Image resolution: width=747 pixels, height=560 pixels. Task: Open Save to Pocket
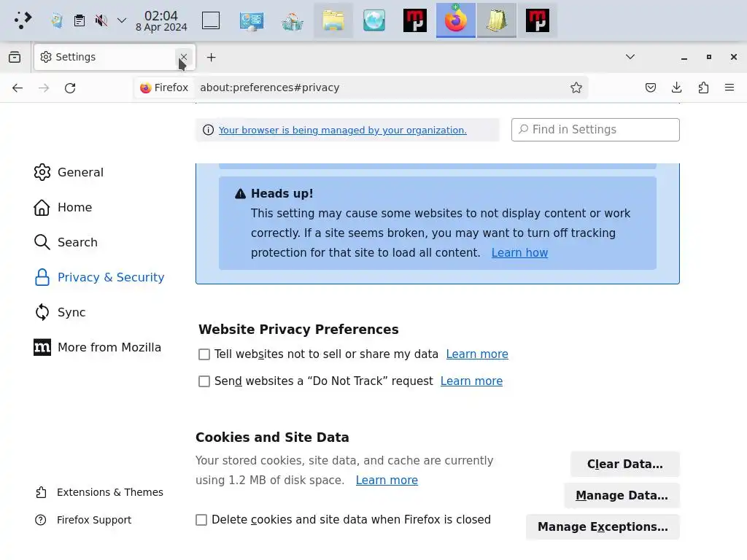coord(650,87)
